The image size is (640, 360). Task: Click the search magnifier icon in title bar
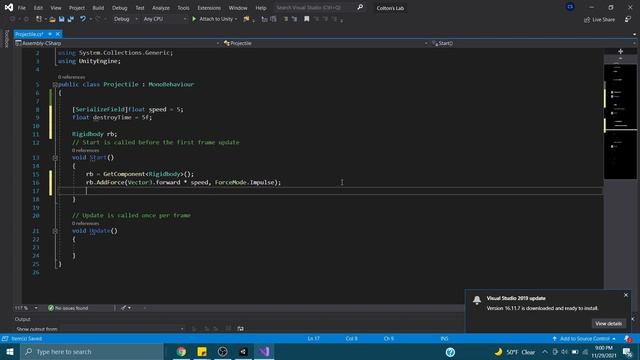(360, 7)
